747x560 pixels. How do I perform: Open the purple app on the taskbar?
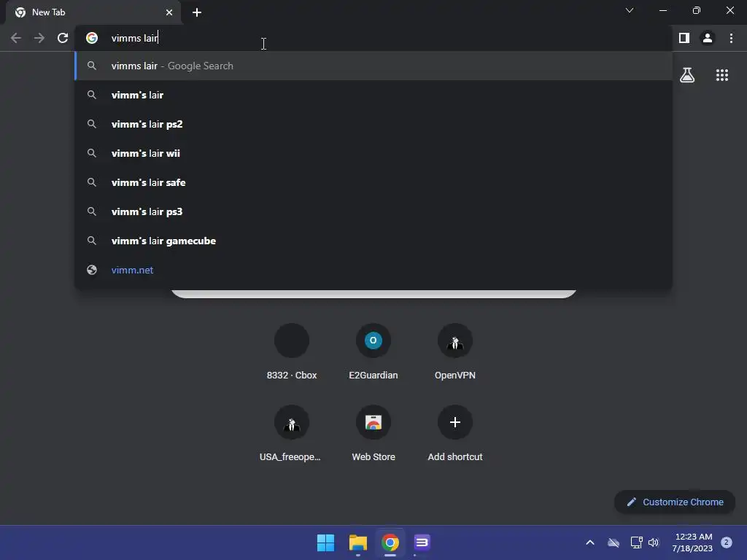422,542
